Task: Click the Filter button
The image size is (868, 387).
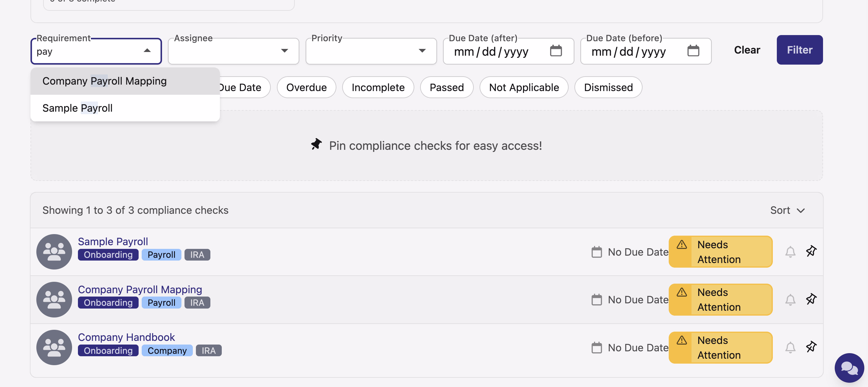Action: click(799, 50)
